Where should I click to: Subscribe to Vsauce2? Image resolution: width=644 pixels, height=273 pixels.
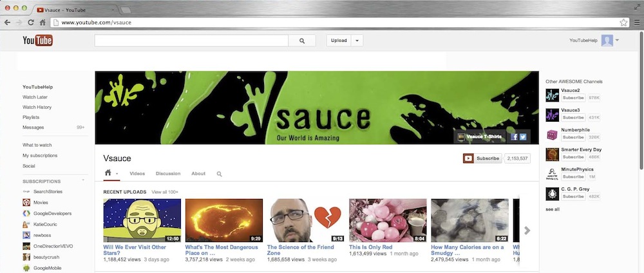573,98
